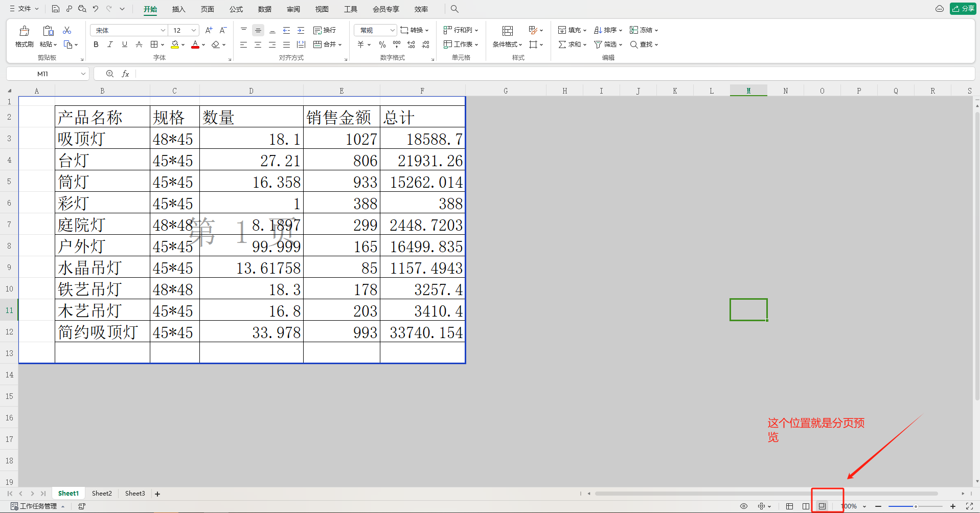980x513 pixels.
Task: Open the Conditional Formatting (条件格式) menu
Action: tap(507, 44)
